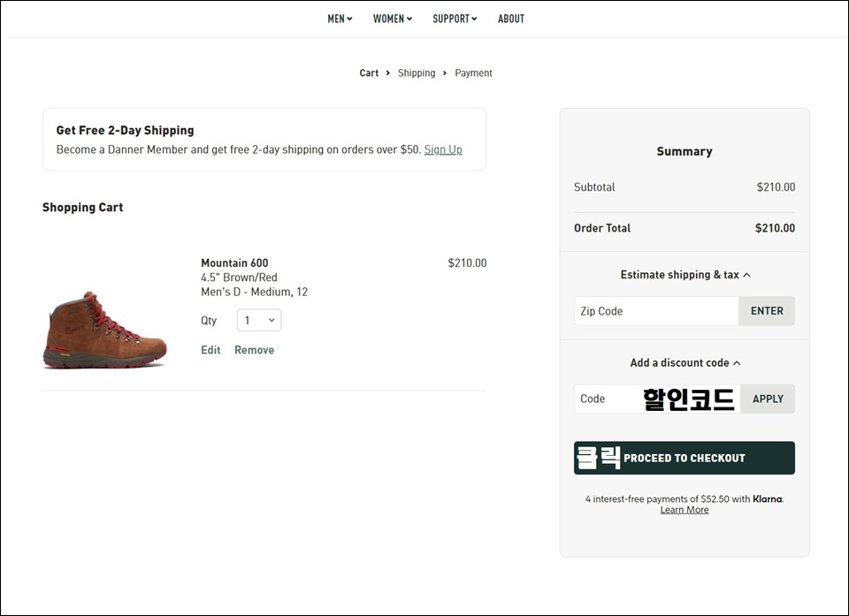Select the Cart breadcrumb step
Screen dimensions: 849x616
[369, 73]
